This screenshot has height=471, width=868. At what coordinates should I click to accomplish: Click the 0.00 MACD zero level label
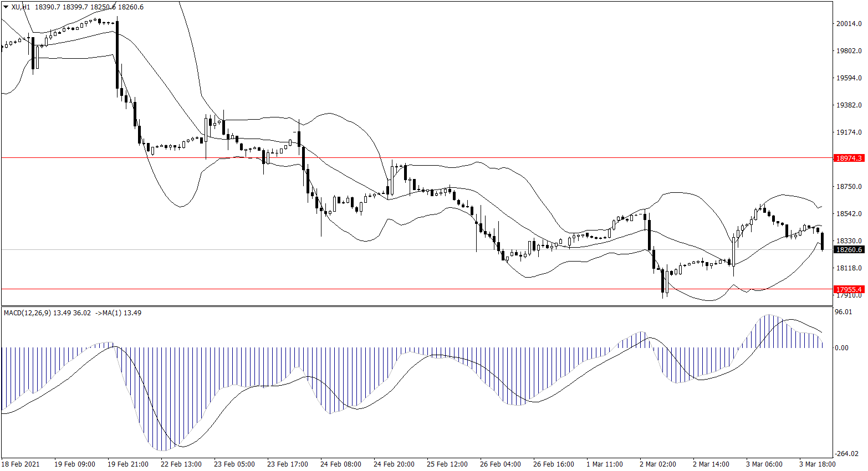pos(841,348)
